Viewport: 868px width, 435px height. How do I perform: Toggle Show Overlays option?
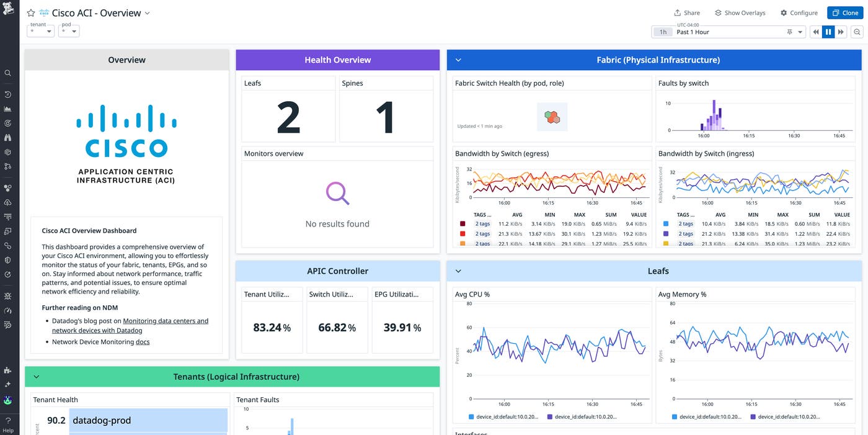tap(740, 13)
